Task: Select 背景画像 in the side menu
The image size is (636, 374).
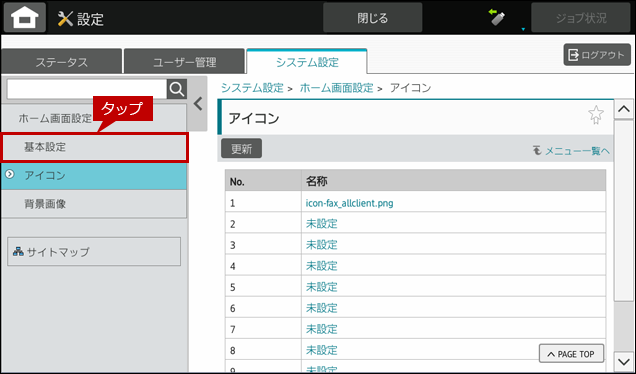Action: click(x=94, y=204)
